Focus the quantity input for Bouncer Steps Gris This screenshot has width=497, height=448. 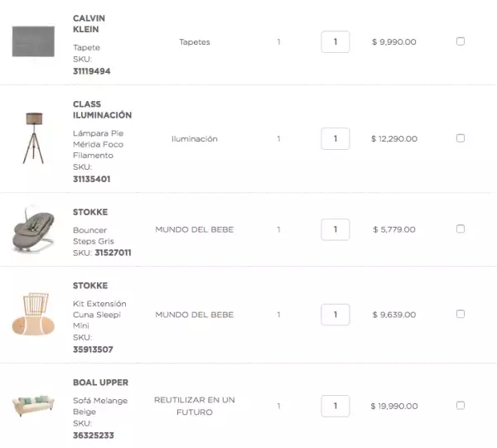(335, 229)
